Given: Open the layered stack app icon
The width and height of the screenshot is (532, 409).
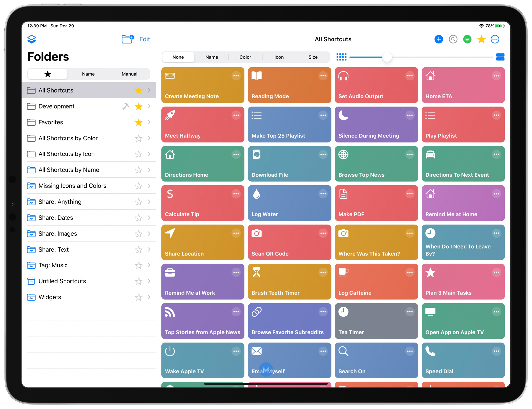Looking at the screenshot, I should click(x=32, y=39).
